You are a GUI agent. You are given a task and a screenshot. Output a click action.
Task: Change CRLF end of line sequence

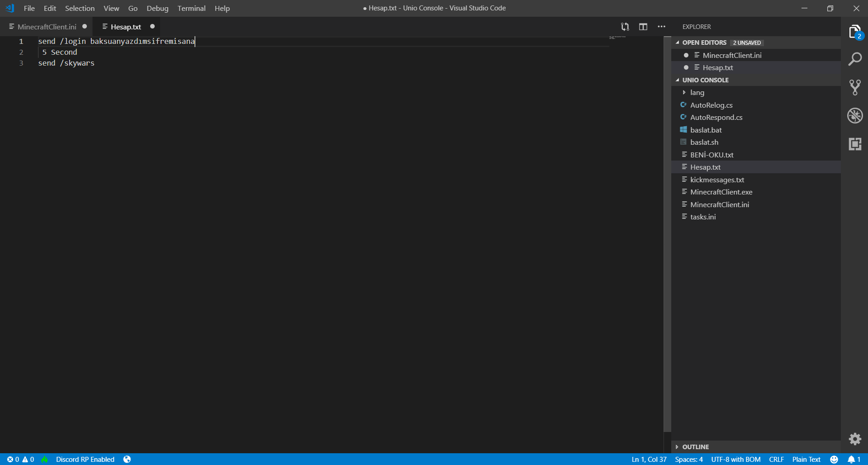[776, 459]
